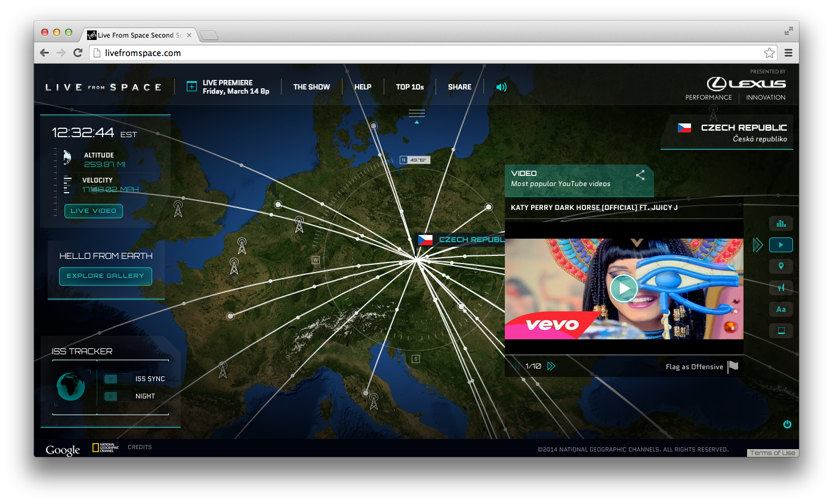
Task: Click the velocity bars icon
Action: [x=67, y=185]
